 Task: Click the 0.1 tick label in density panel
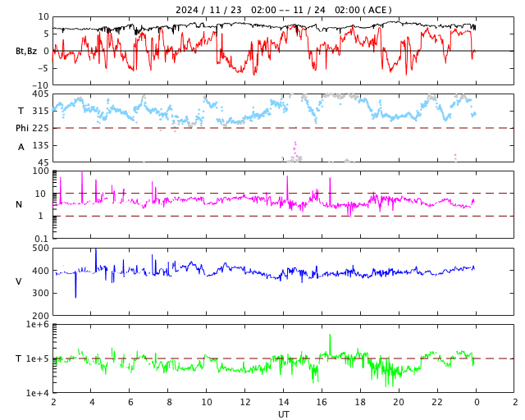41,239
